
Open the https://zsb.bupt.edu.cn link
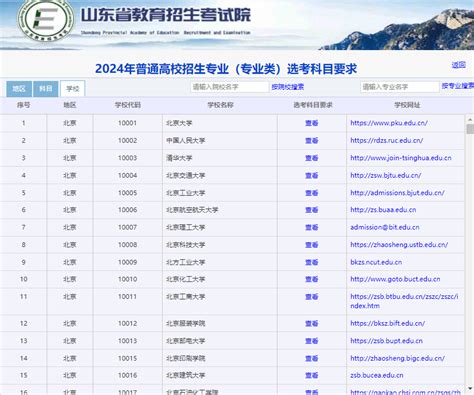pos(386,341)
